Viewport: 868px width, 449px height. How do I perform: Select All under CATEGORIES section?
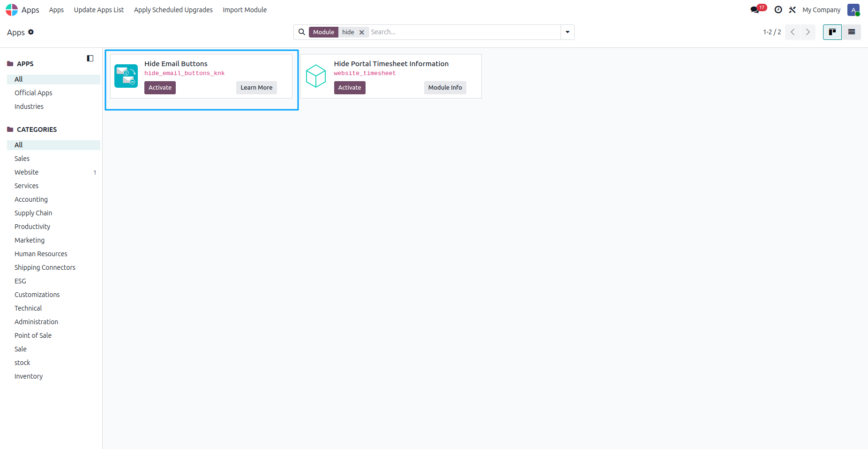[x=53, y=145]
